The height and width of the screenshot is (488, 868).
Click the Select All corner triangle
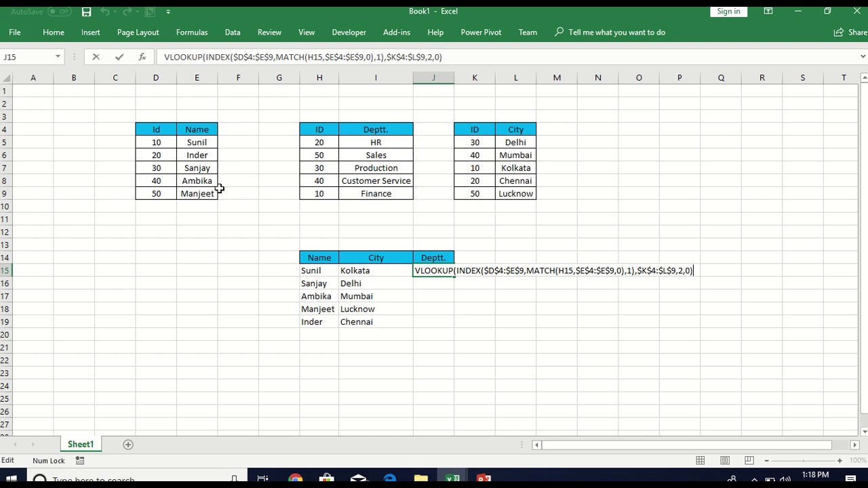(6, 78)
